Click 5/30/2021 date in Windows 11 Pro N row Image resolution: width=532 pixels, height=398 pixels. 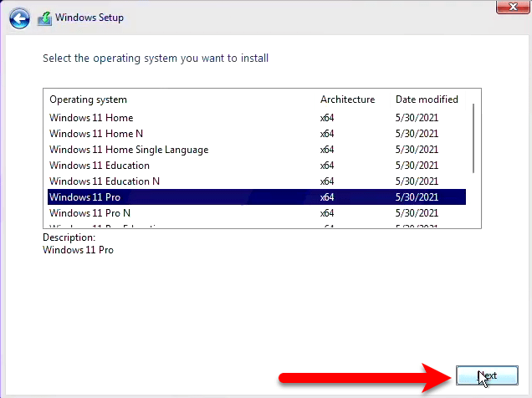coord(417,213)
